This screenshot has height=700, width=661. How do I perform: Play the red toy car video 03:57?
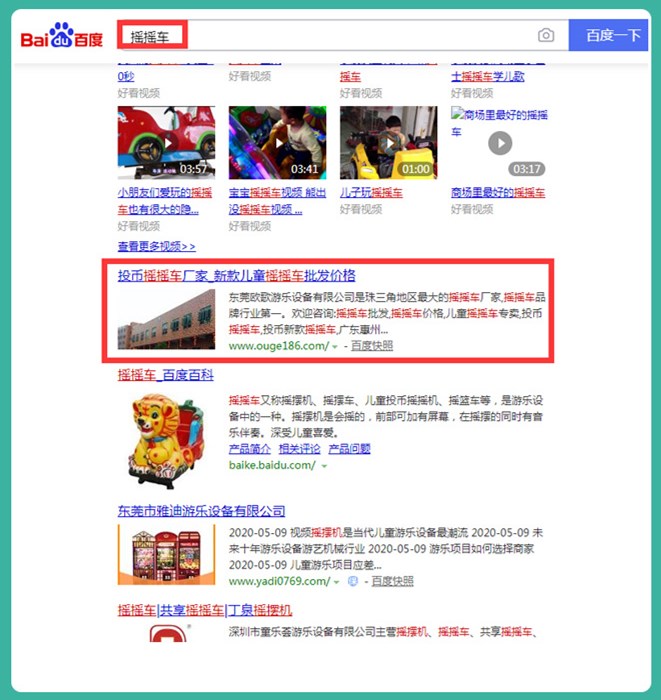(166, 142)
